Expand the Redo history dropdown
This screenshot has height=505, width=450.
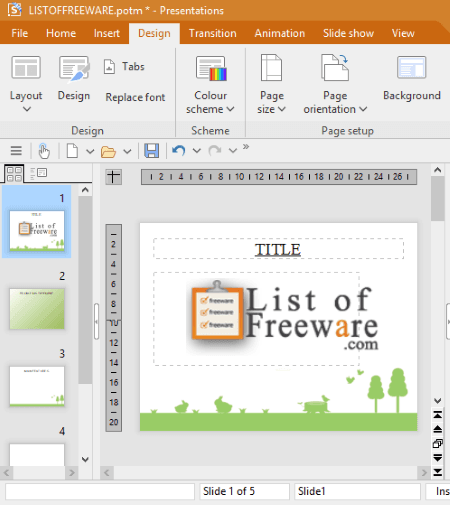pyautogui.click(x=233, y=151)
